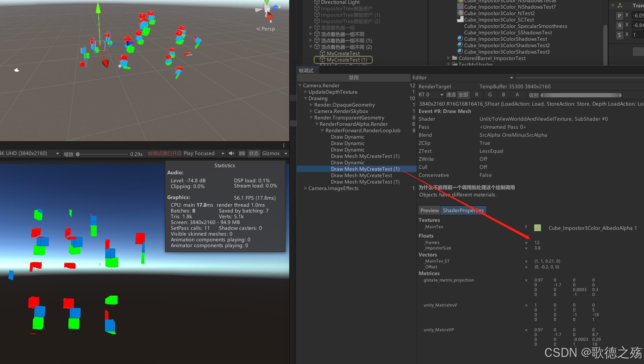The width and height of the screenshot is (644, 364).
Task: Collapse the Render.TransparentGeometry tree node
Action: tap(311, 118)
